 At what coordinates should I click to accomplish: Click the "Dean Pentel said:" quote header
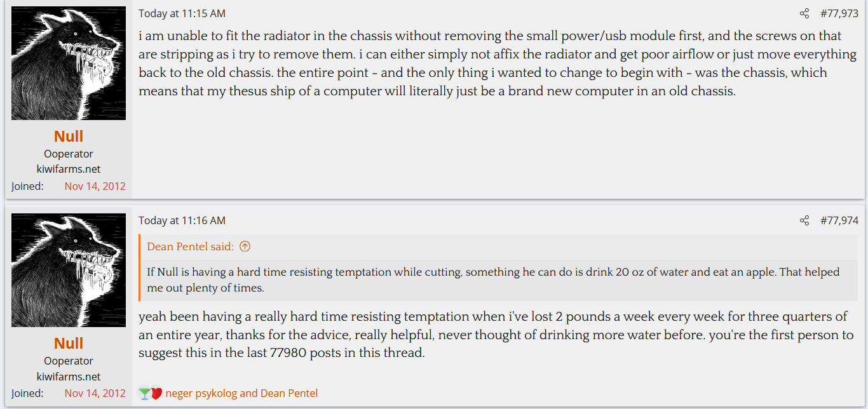[x=191, y=246]
